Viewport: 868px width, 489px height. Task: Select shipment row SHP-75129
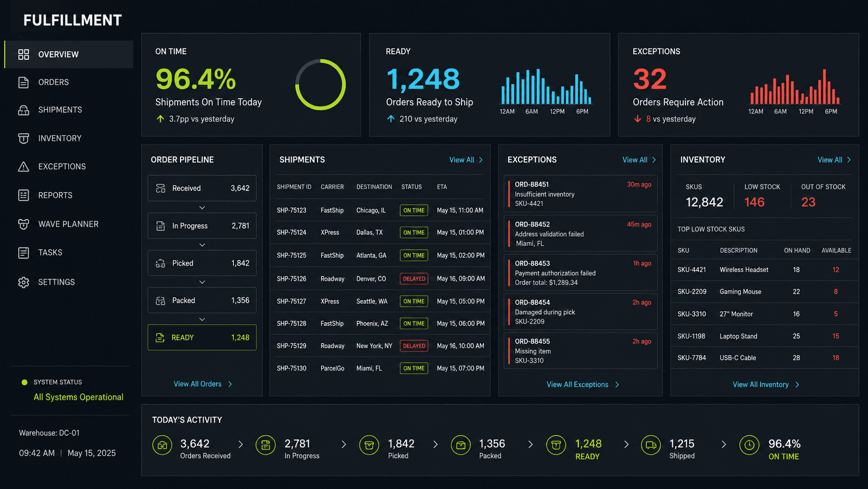[380, 346]
